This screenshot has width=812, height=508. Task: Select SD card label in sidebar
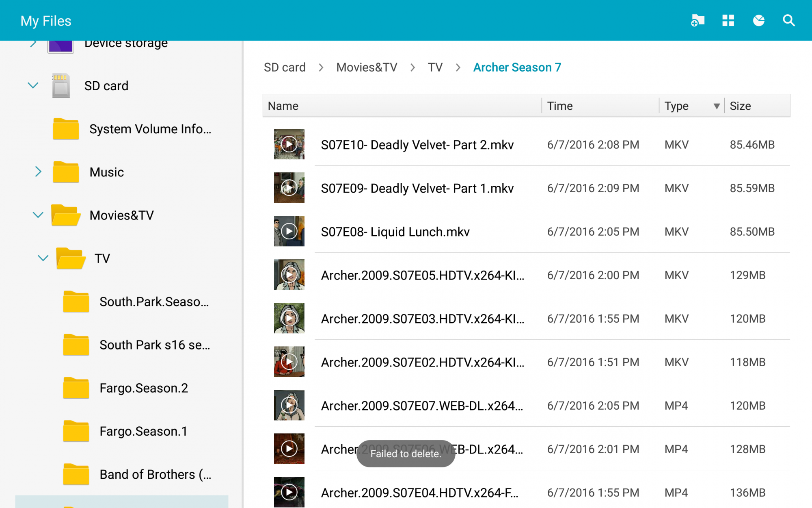(x=106, y=86)
